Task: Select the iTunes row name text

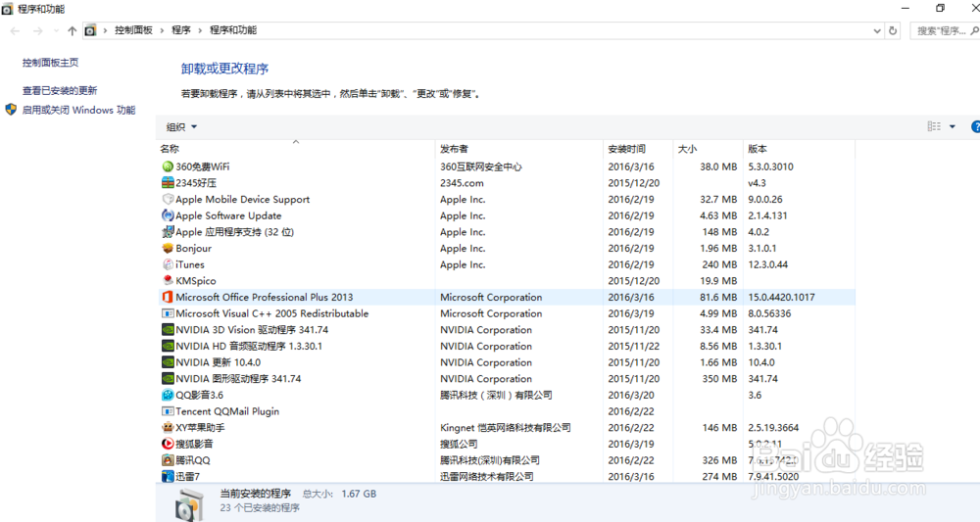Action: click(x=190, y=264)
